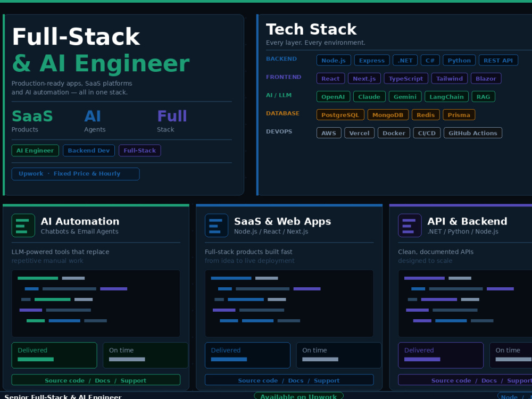
Task: Click the Next.js frontend tag
Action: tap(364, 78)
